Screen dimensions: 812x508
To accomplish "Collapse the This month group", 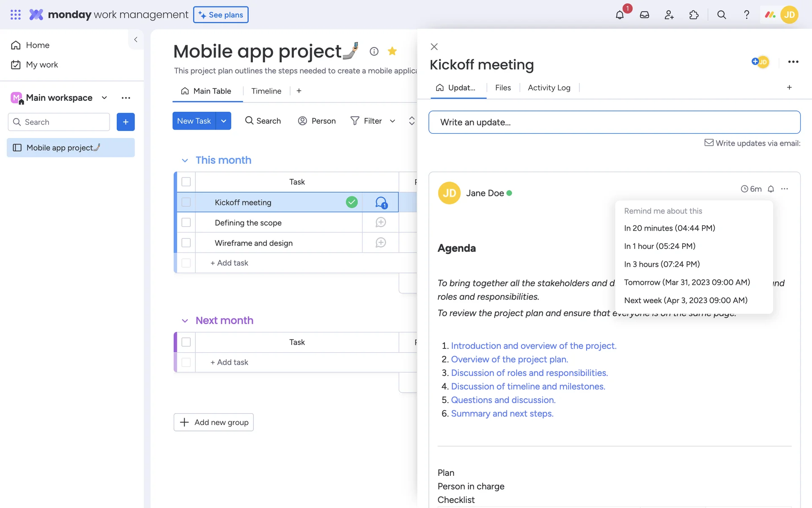I will [185, 160].
